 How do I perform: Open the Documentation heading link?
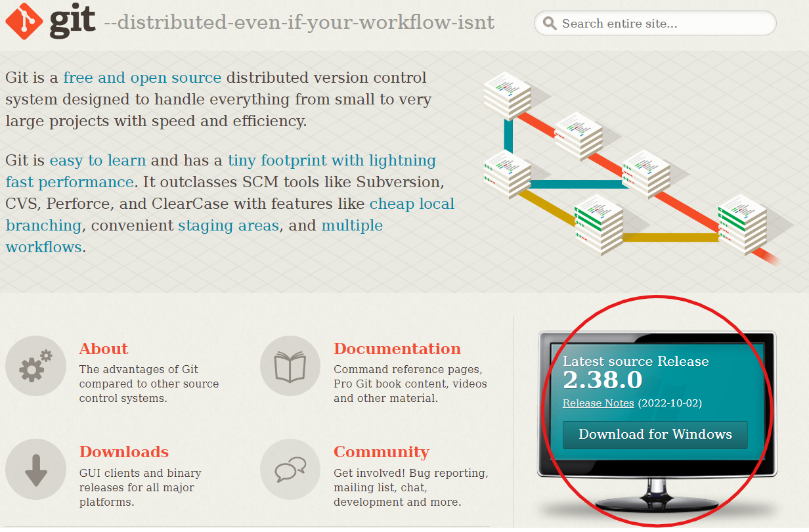coord(397,349)
